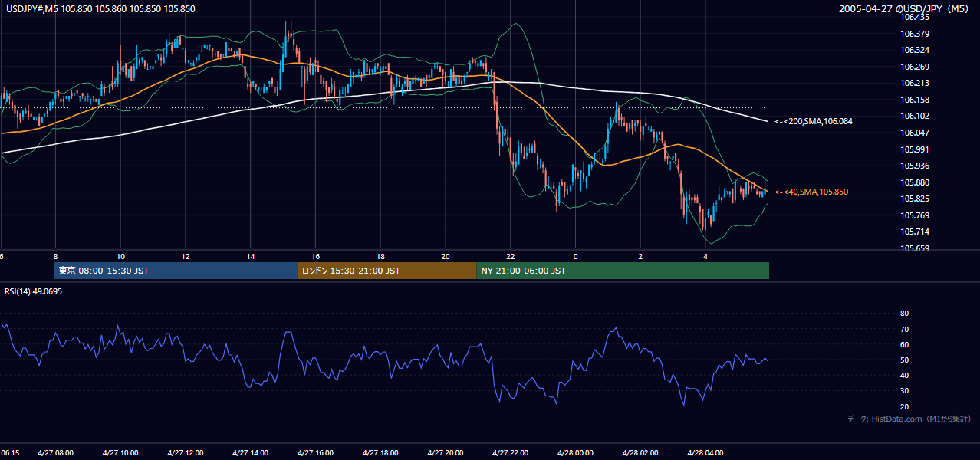980x460 pixels.
Task: Click hour label 14 under price chart
Action: point(251,257)
